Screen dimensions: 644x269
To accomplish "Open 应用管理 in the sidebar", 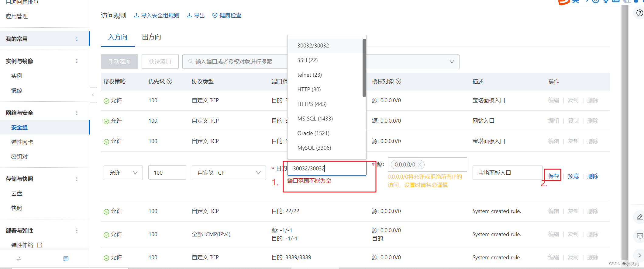I will click(17, 16).
